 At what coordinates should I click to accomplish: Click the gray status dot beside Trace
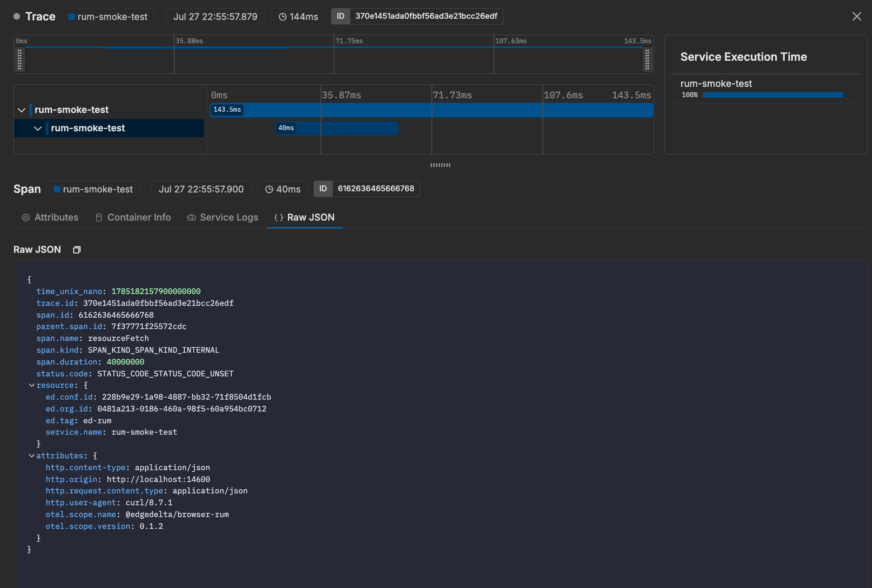tap(17, 16)
